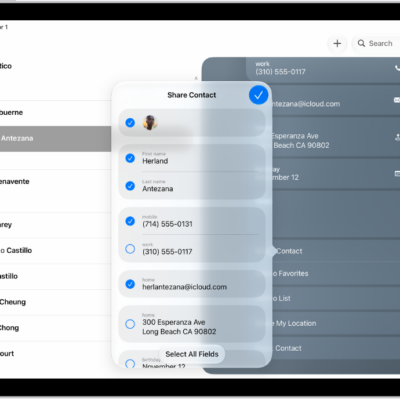Uncheck the contact photo checkbox
The image size is (400, 400).
[x=130, y=123]
